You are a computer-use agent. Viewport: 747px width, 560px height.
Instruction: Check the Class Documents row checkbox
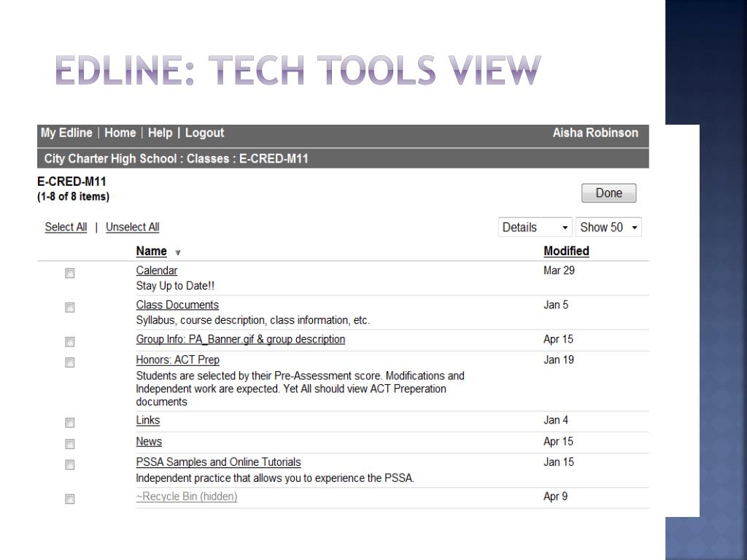tap(69, 308)
